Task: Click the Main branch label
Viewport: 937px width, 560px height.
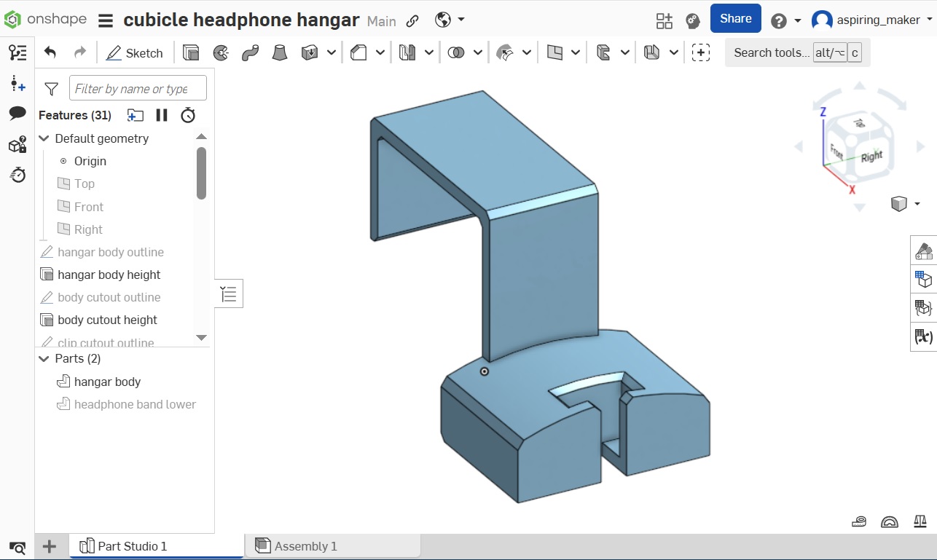Action: (381, 21)
